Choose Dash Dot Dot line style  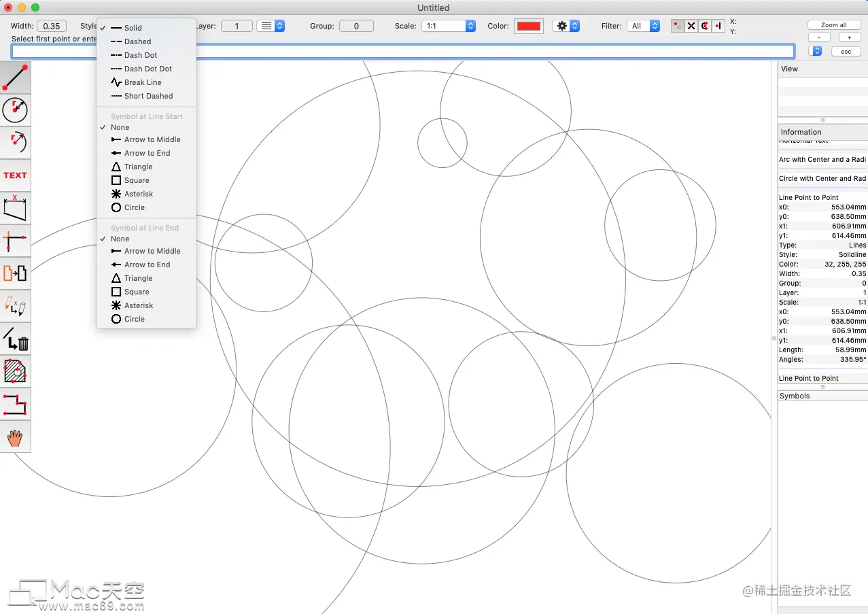(x=146, y=69)
